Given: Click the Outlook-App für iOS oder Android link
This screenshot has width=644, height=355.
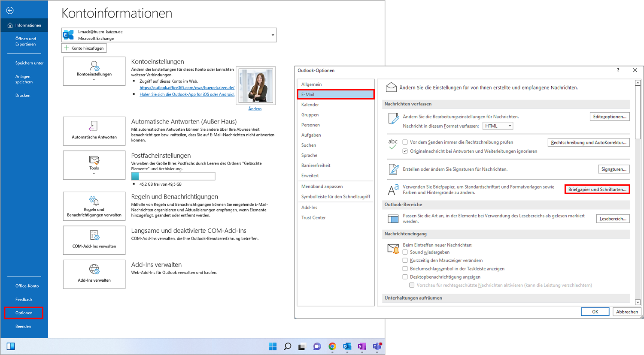Looking at the screenshot, I should 187,94.
